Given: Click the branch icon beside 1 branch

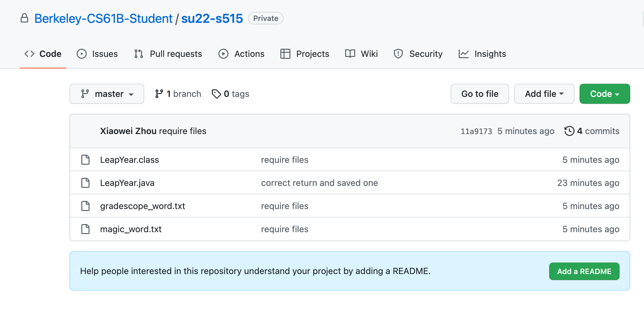Looking at the screenshot, I should click(x=159, y=94).
